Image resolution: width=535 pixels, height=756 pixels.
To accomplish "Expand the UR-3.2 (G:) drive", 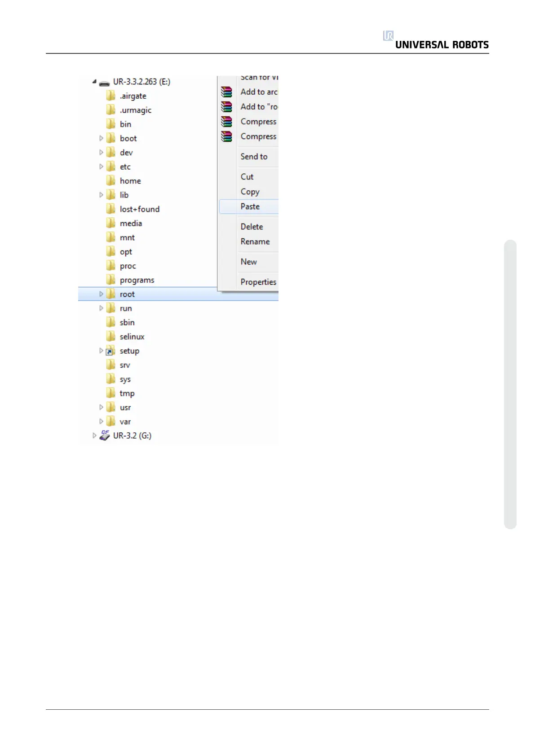I will 94,435.
